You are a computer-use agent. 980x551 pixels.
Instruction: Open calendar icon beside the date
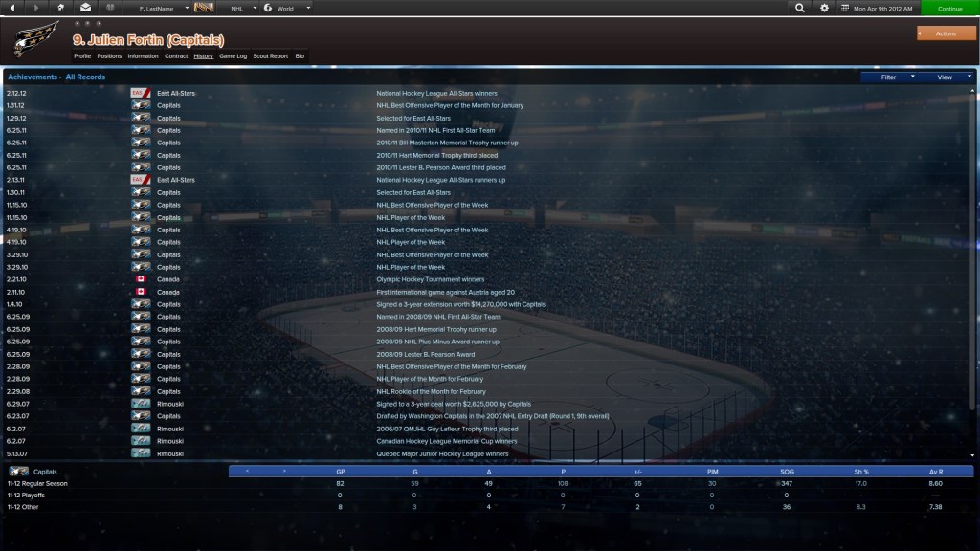(846, 8)
